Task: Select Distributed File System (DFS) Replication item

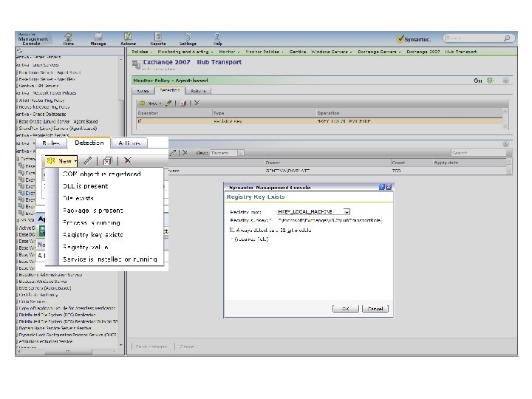Action: pos(57,315)
